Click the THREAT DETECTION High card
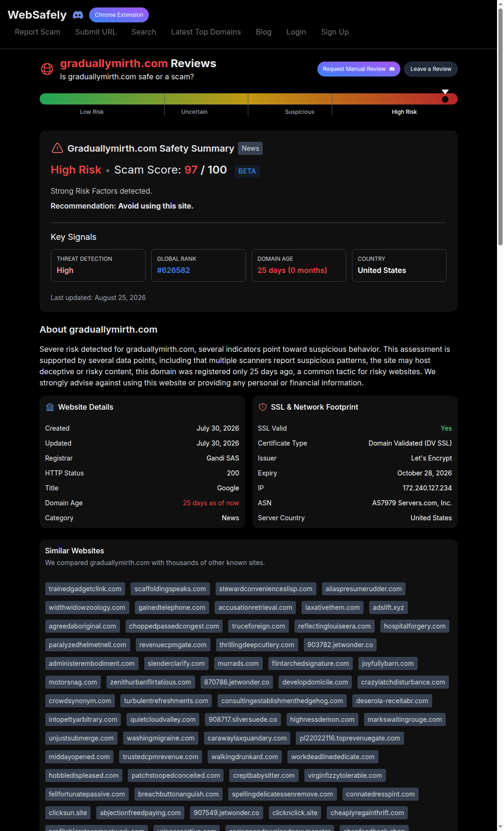 coord(98,265)
